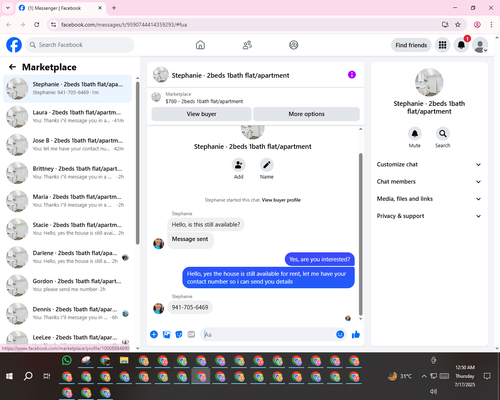Image resolution: width=500 pixels, height=400 pixels.
Task: Open the notifications bell
Action: pyautogui.click(x=461, y=45)
